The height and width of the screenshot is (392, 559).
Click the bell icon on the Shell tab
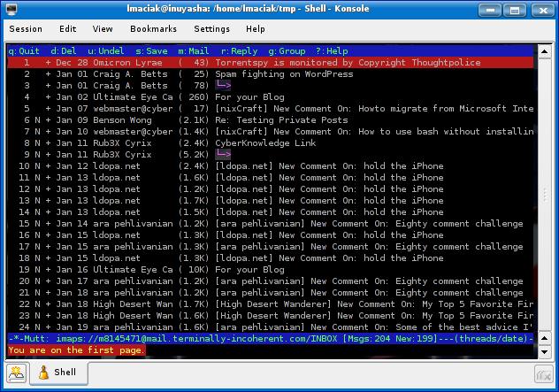pos(43,374)
